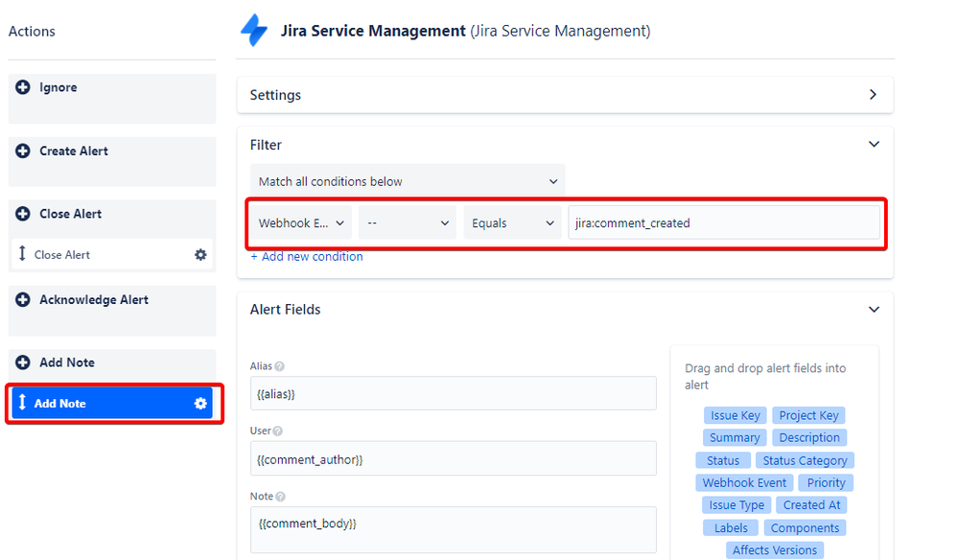Click the plus icon next to Create Alert
This screenshot has width=958, height=560.
[23, 151]
